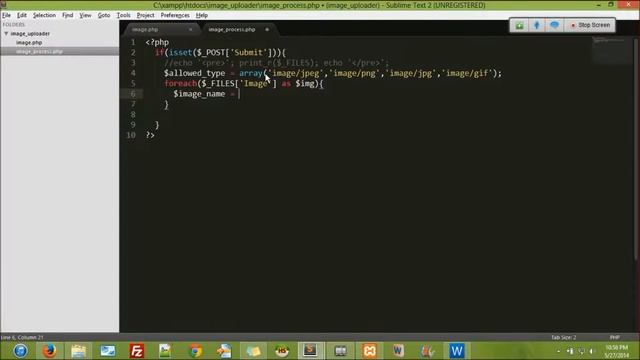
Task: Open XAMPP control panel from the taskbar
Action: pyautogui.click(x=369, y=351)
